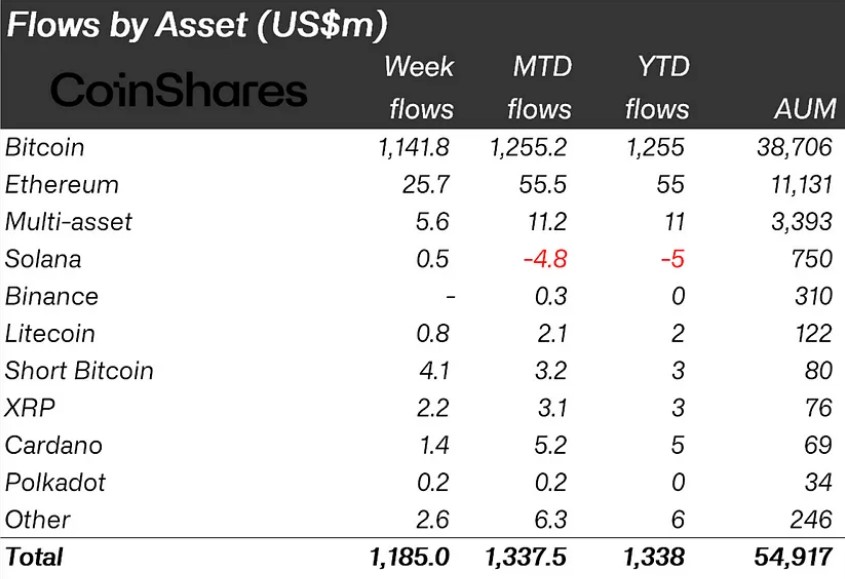The image size is (845, 579).
Task: Click the Flows by Asset title
Action: pos(197,25)
